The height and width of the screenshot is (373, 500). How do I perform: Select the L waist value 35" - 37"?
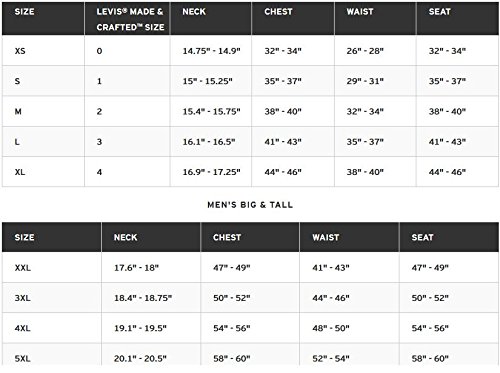(x=365, y=142)
